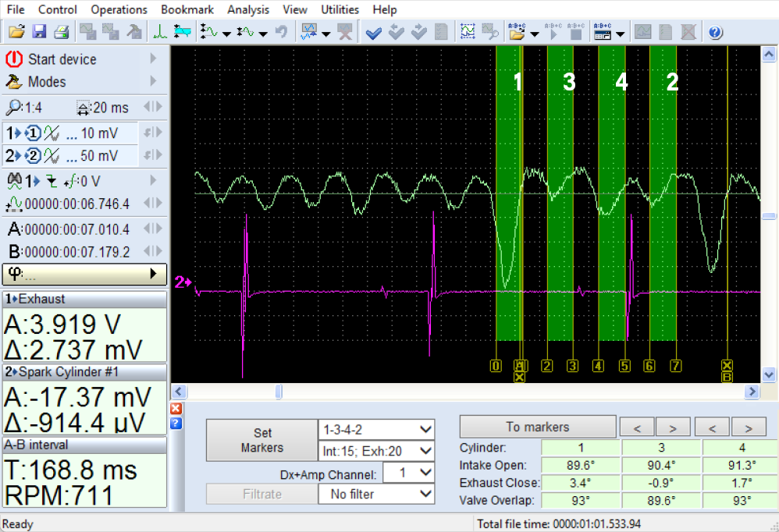Open the Analysis menu
779x532 pixels.
coord(248,9)
